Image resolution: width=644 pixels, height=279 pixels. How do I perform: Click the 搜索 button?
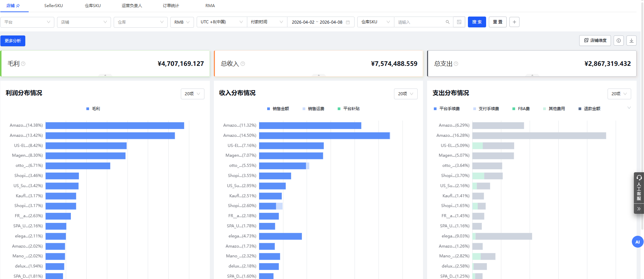coord(477,22)
